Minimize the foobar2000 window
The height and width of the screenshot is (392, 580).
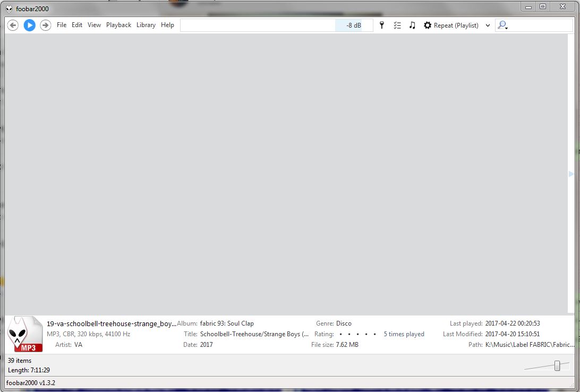tap(528, 7)
